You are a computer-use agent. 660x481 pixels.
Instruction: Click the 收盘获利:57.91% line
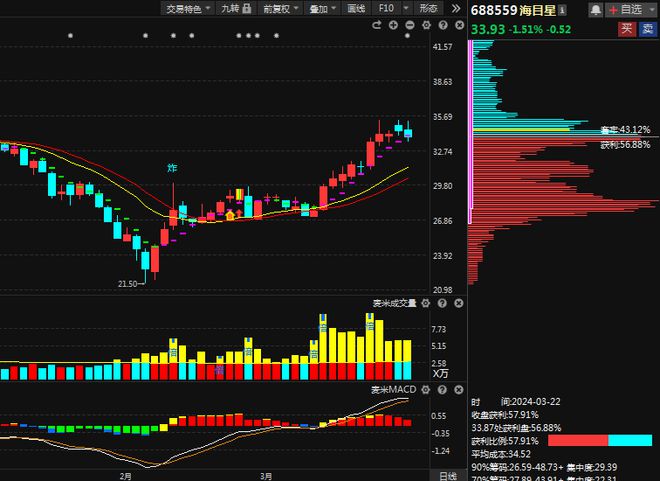pyautogui.click(x=505, y=415)
